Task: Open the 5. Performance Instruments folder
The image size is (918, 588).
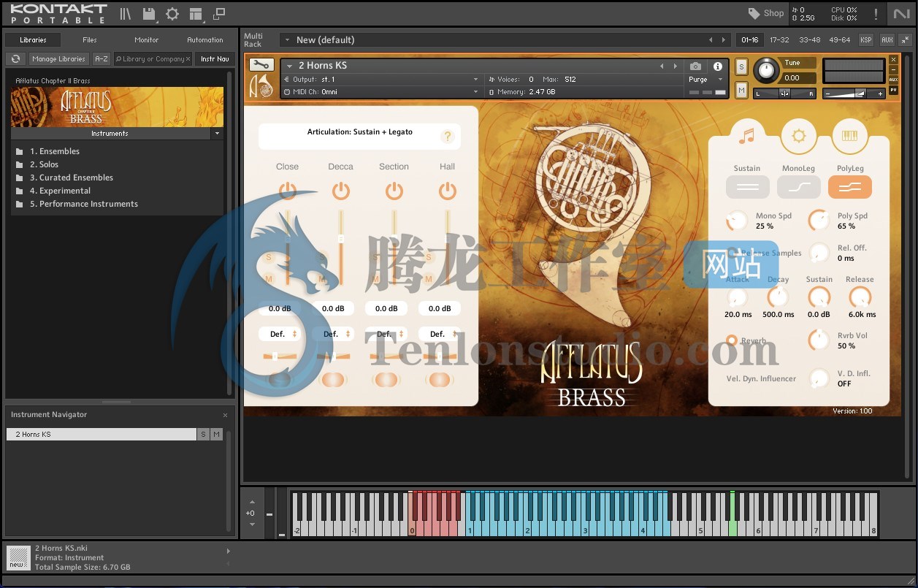Action: (x=84, y=204)
